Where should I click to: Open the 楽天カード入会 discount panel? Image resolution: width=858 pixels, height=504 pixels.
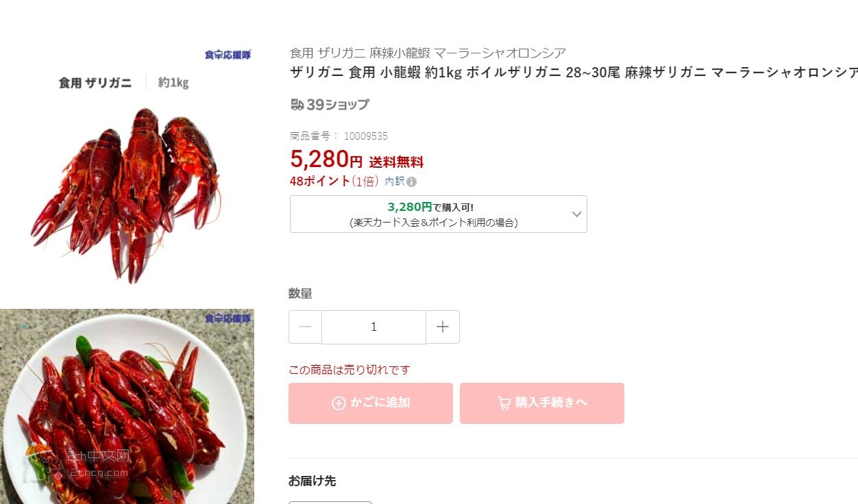438,214
